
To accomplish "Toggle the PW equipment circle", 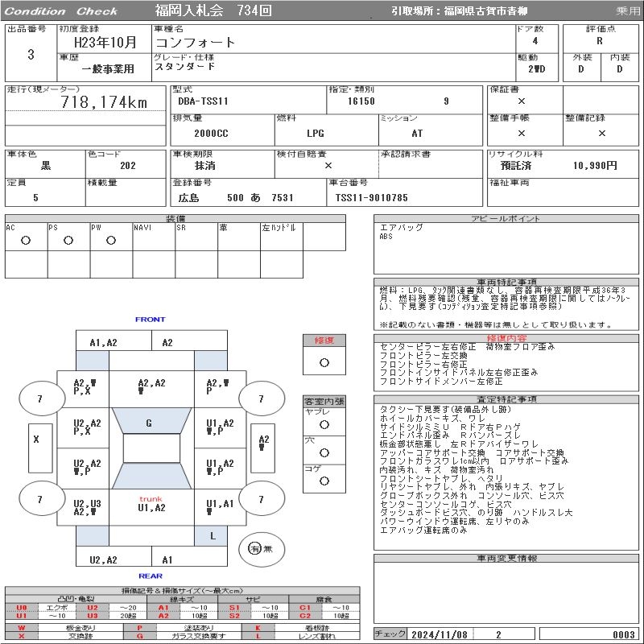I will coord(111,240).
